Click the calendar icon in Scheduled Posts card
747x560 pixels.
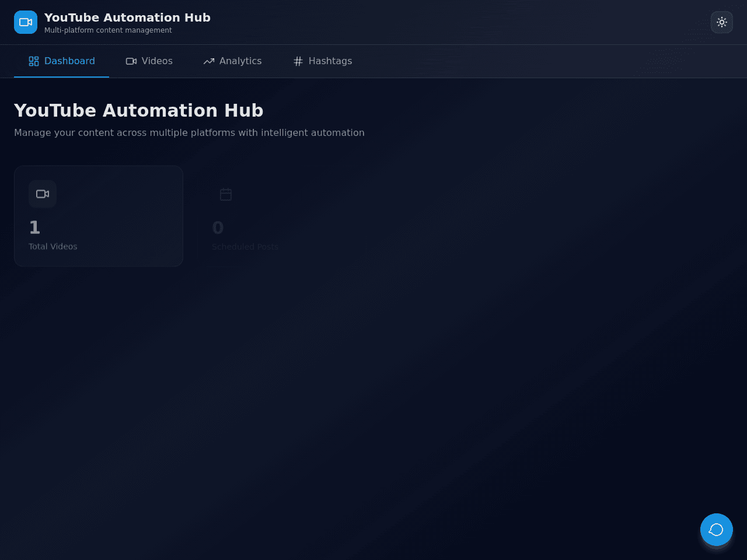226,194
